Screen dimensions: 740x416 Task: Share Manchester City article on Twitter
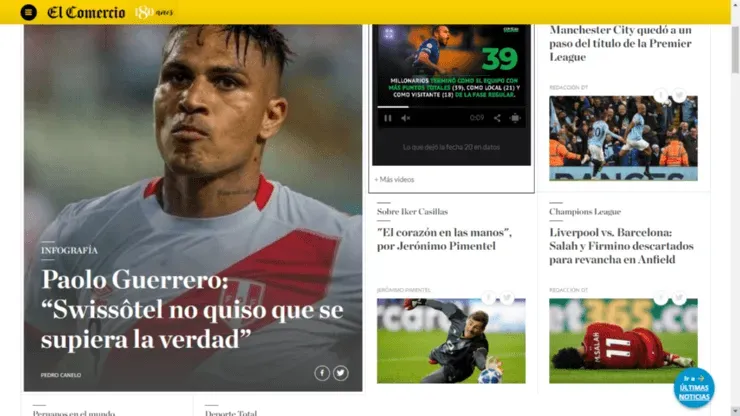point(679,95)
